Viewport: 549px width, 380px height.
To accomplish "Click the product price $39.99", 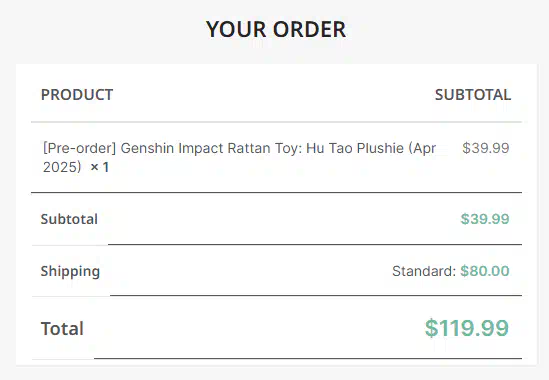I will click(485, 148).
